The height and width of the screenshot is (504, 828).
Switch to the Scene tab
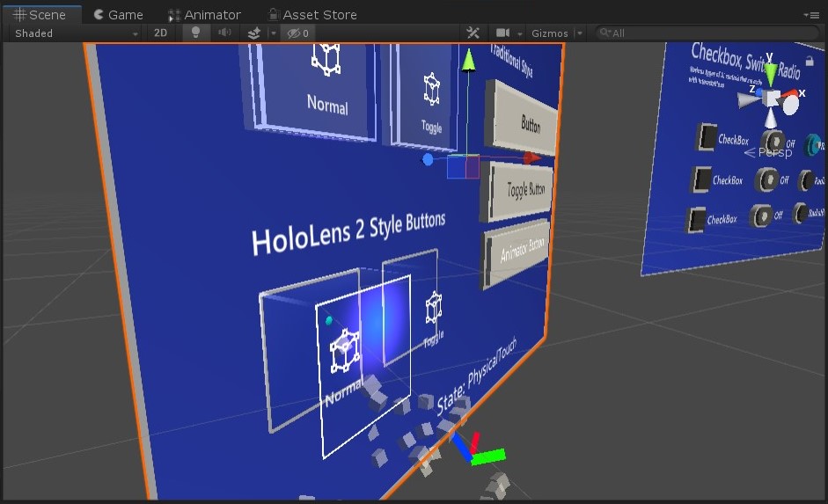[40, 15]
